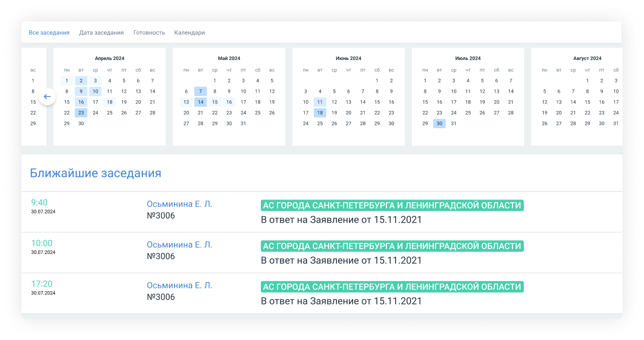Pick April 2 in the Апрель 2024 calendar
This screenshot has height=340, width=644.
pyautogui.click(x=81, y=80)
